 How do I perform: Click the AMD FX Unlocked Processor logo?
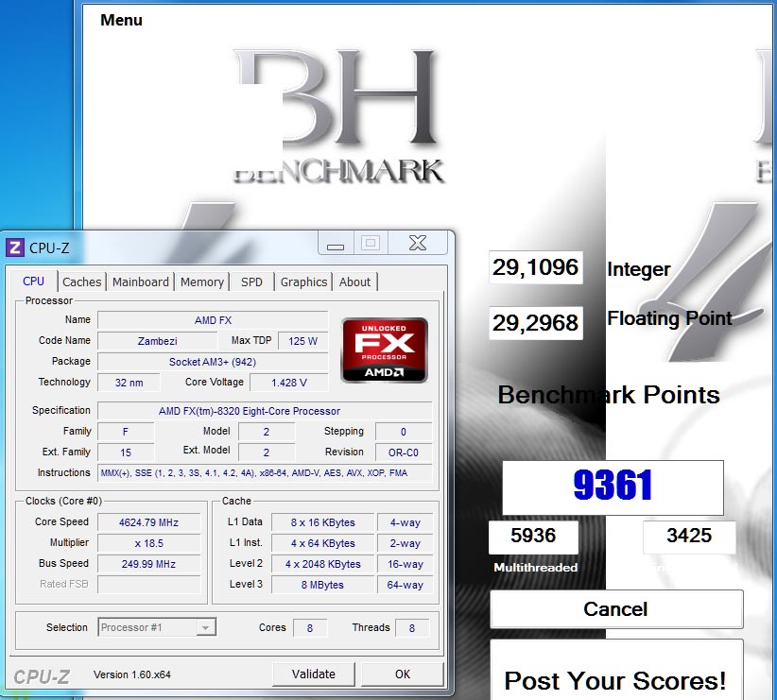(x=385, y=350)
